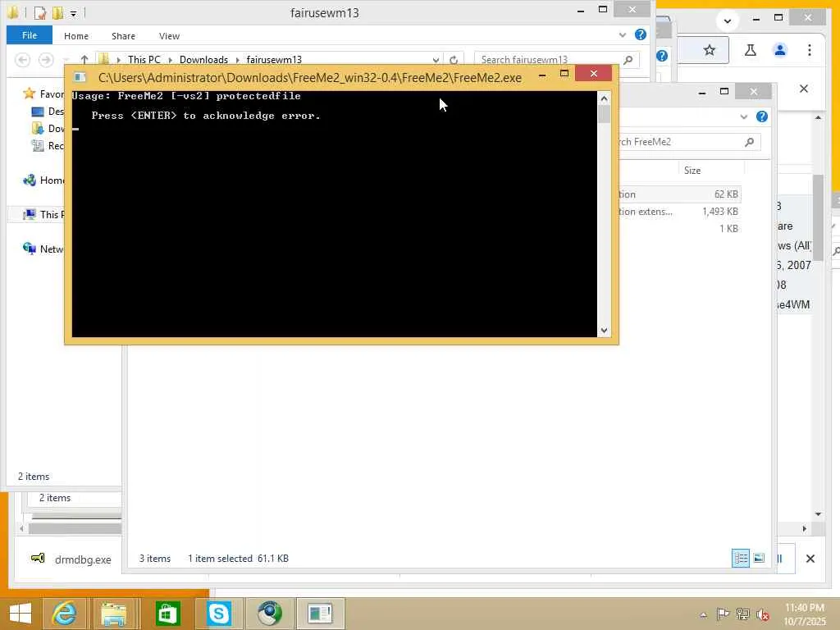Open Skype from taskbar
840x630 pixels.
219,614
